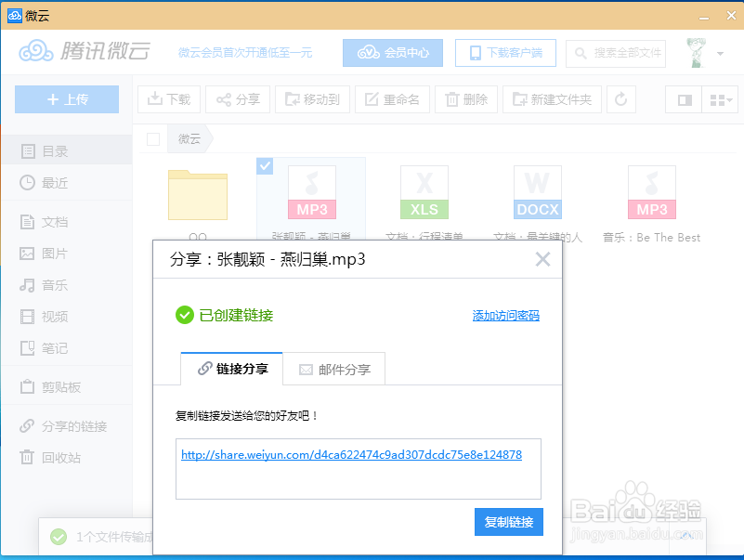
Task: Click the 复制链接 button
Action: pyautogui.click(x=508, y=522)
